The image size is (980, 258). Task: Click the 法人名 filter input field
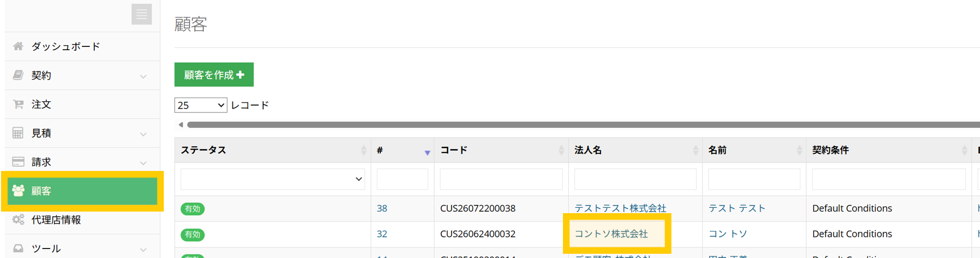(x=635, y=179)
